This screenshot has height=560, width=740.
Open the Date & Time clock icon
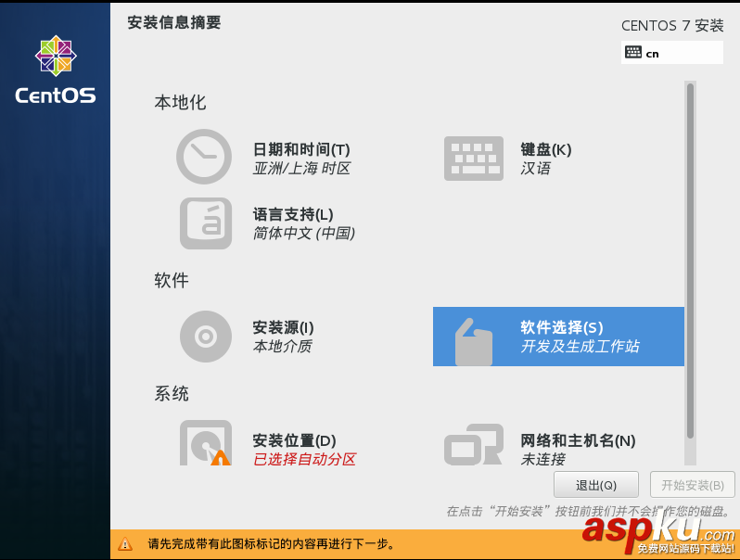204,157
